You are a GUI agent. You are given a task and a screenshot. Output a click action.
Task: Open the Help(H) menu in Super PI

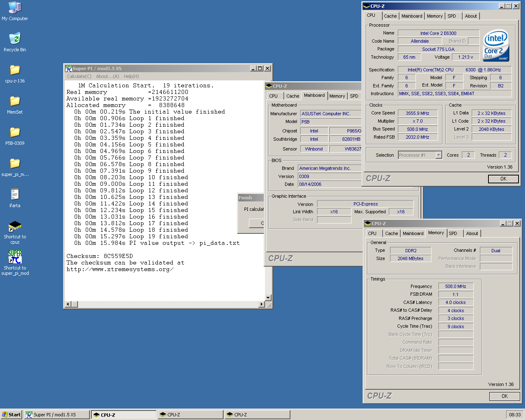(131, 76)
